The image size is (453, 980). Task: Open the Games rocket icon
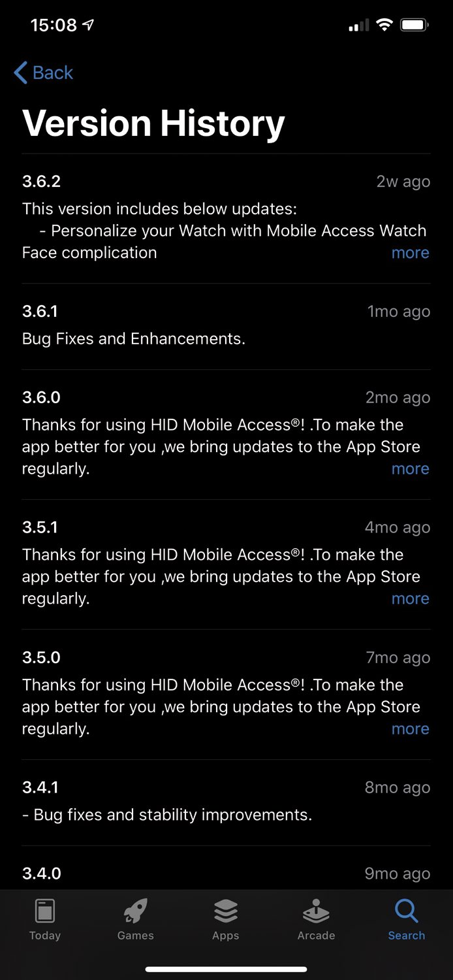pos(135,911)
